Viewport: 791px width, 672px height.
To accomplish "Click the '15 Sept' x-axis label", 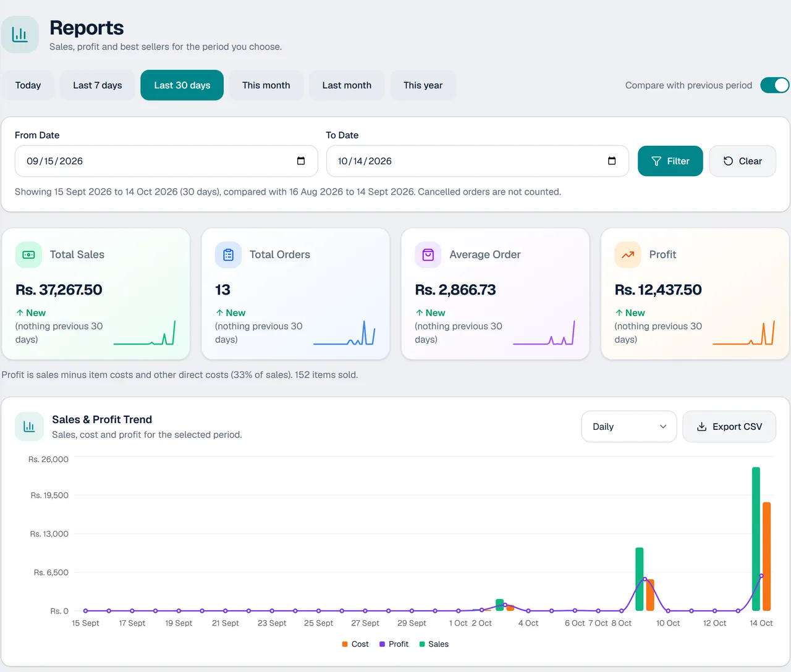I will pos(85,623).
